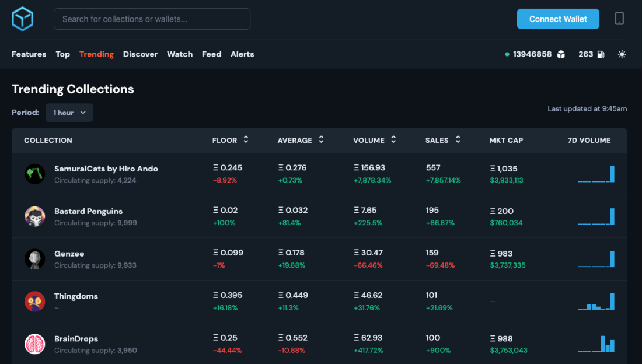Click the BrainDrops brain avatar

[x=35, y=344]
